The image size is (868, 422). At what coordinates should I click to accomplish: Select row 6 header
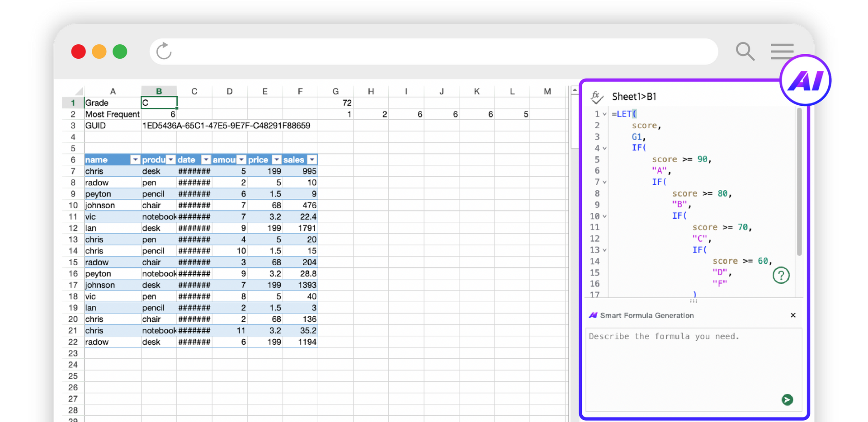73,160
